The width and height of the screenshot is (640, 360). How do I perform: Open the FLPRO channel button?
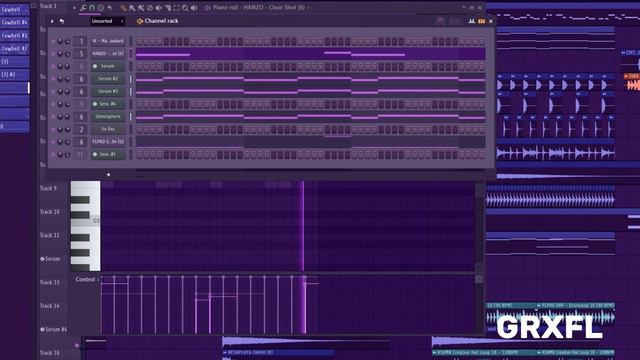108,142
